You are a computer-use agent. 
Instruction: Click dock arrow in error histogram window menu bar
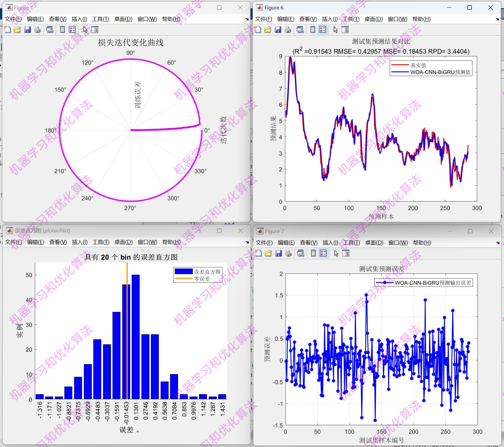point(247,242)
